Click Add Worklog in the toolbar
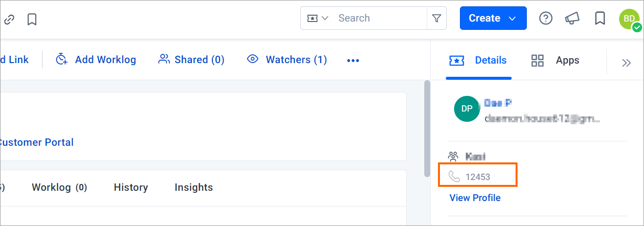 [96, 60]
